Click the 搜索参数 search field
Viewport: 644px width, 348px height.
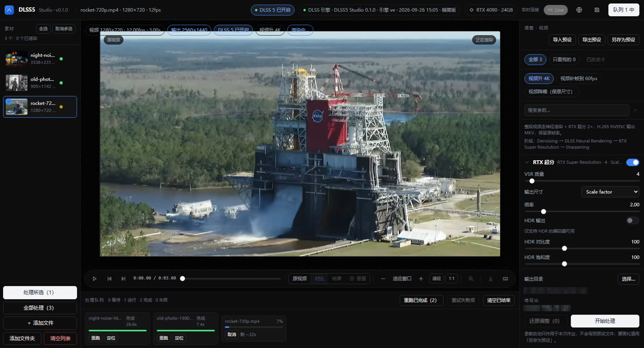click(577, 110)
